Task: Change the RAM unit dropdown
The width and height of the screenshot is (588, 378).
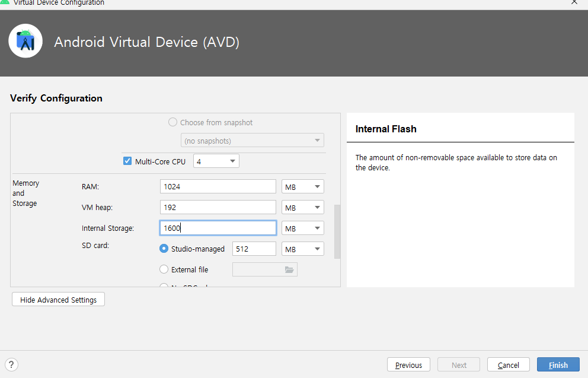Action: [303, 186]
